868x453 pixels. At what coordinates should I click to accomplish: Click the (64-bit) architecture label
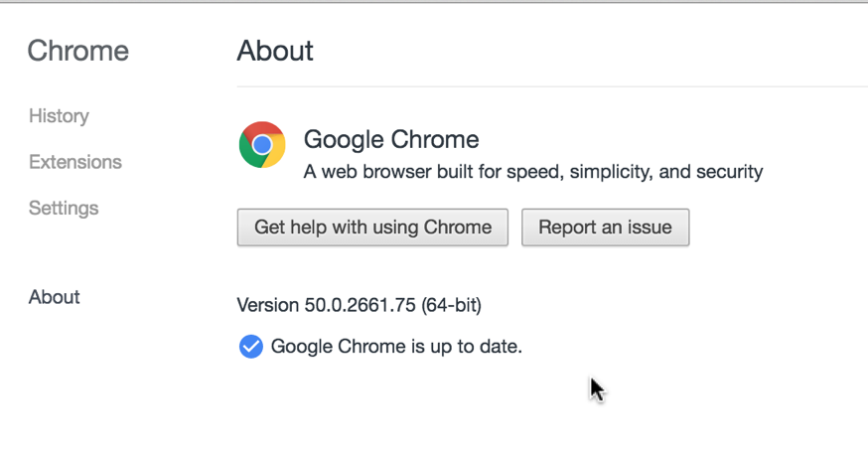click(451, 305)
